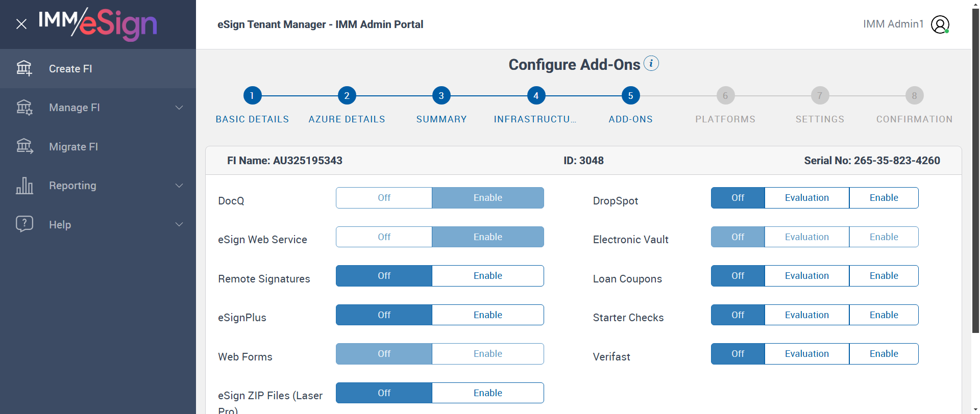This screenshot has height=414, width=980.
Task: Enable the Remote Signatures add-on
Action: (487, 276)
